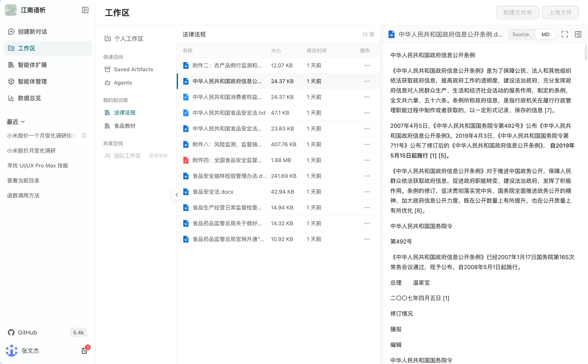Collapse the left sidebar panel icon
The width and height of the screenshot is (588, 364).
click(x=85, y=10)
